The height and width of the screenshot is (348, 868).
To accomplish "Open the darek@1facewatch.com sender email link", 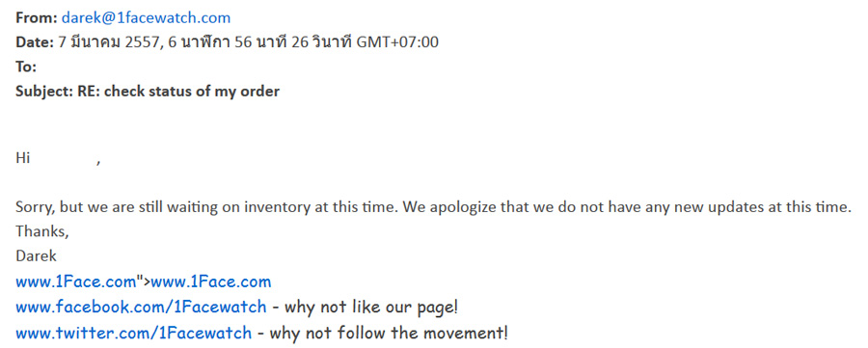I will click(146, 17).
